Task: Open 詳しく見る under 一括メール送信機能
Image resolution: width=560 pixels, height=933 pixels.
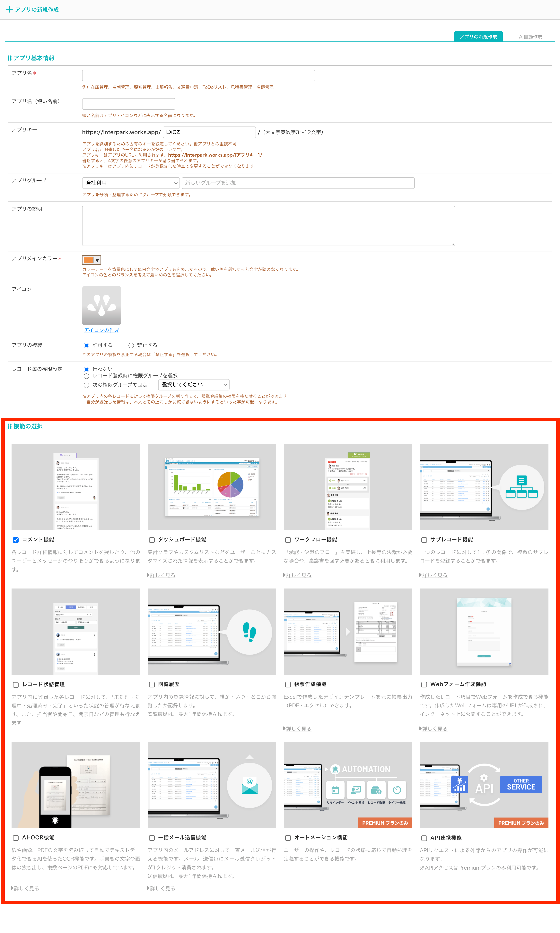Action: click(x=162, y=888)
